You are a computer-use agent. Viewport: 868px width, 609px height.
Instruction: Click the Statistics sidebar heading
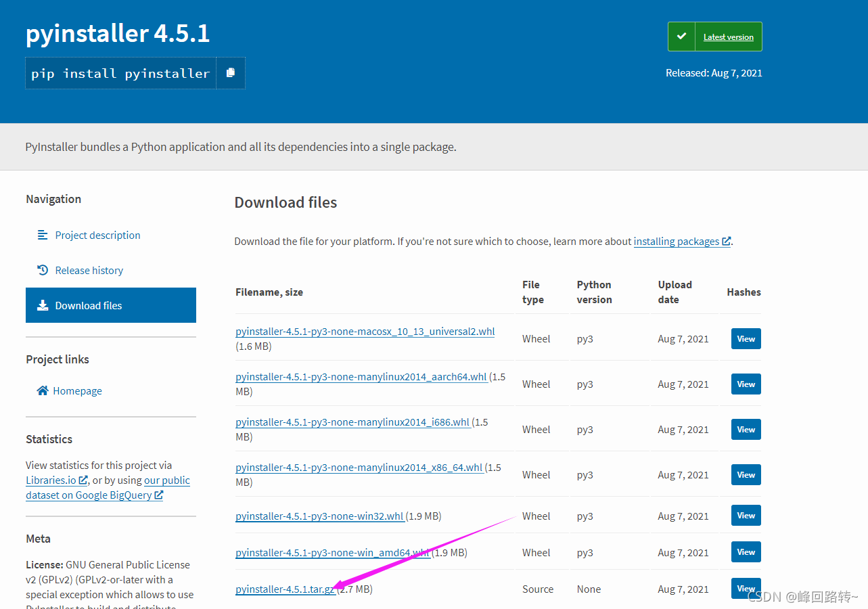point(49,439)
